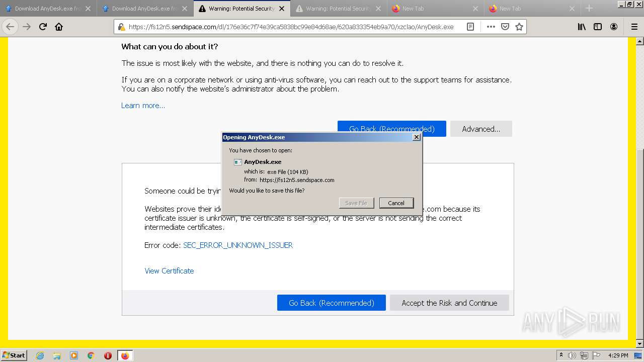Cancel the AnyDesk.exe download dialog
Screen dimensions: 644x362
click(x=396, y=203)
